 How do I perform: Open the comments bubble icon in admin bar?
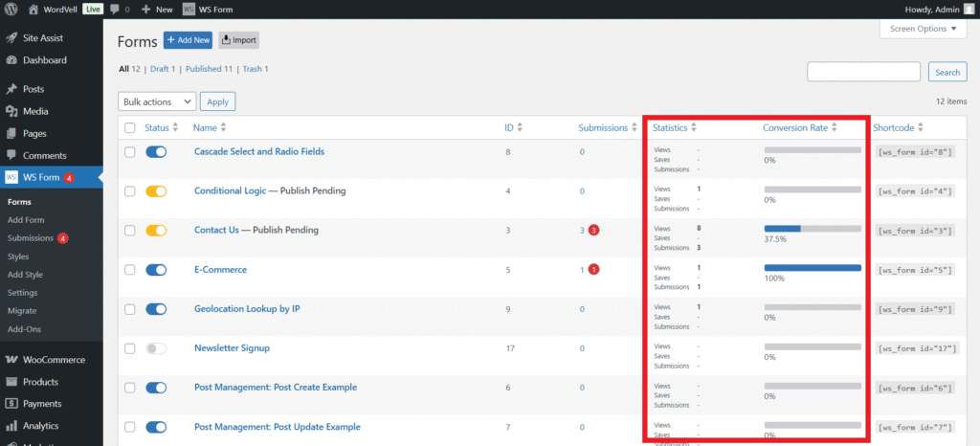115,9
